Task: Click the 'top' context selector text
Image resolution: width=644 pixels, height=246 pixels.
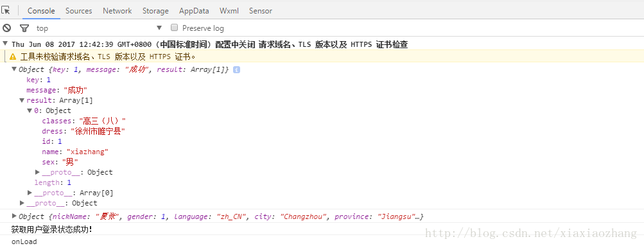Action: pos(42,28)
